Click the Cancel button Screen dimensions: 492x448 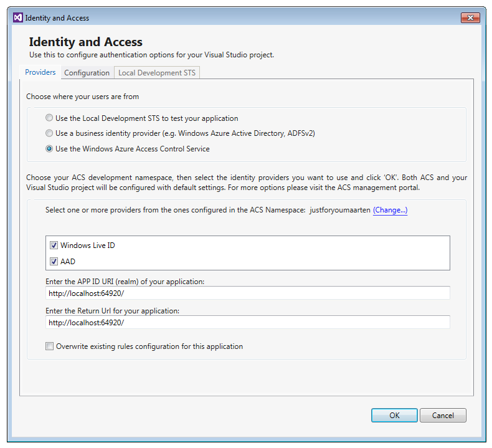click(x=443, y=416)
